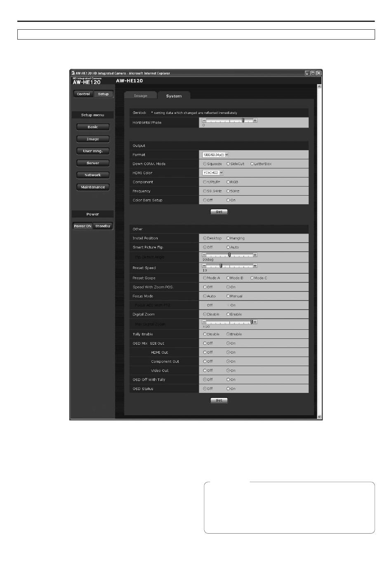Click the browser scrollbar up arrow
The height and width of the screenshot is (565, 392).
[x=319, y=86]
